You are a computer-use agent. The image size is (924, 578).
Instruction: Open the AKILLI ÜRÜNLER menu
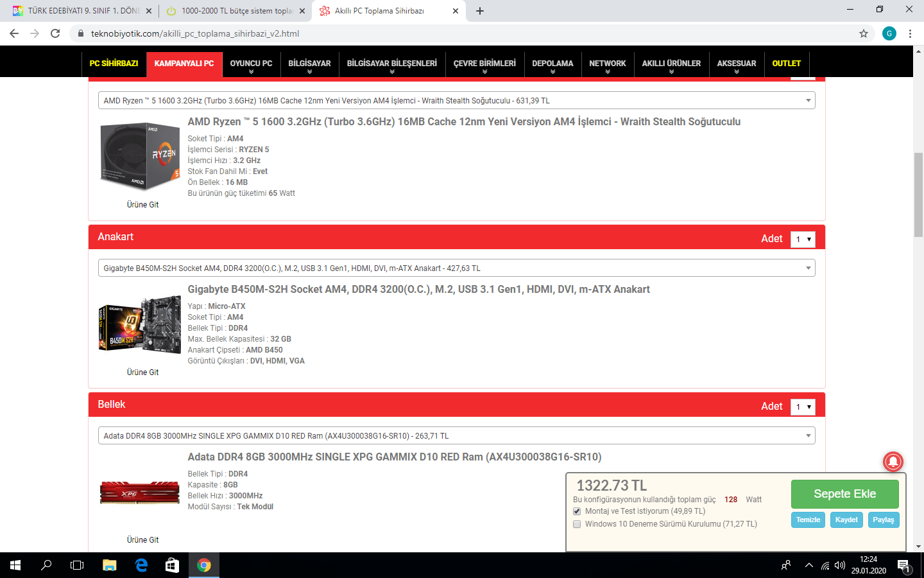coord(672,65)
